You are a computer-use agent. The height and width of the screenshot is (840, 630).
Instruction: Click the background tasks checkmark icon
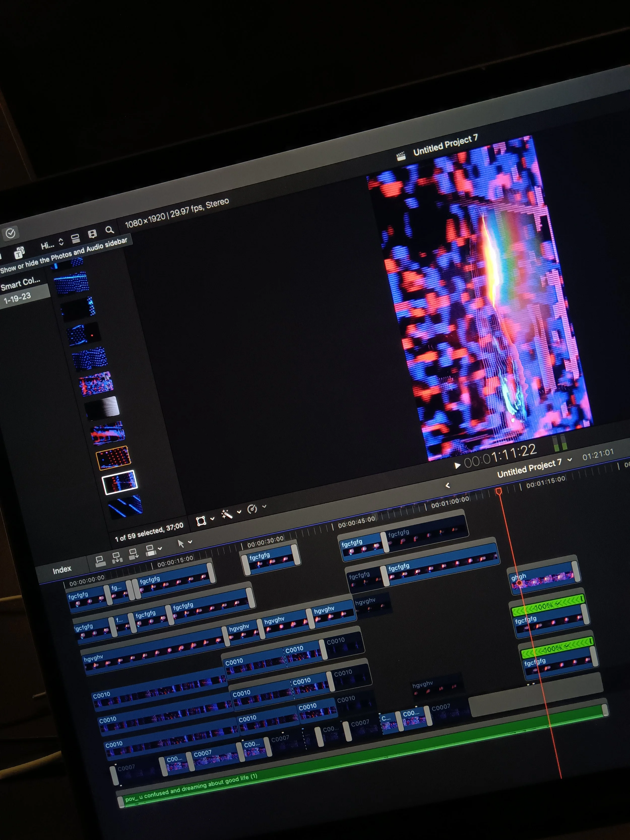click(10, 233)
